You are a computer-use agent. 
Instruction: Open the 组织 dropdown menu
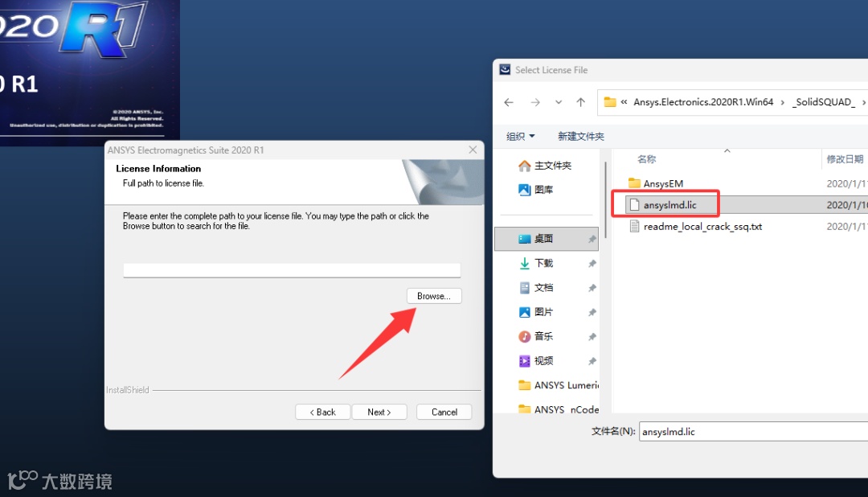coord(520,136)
